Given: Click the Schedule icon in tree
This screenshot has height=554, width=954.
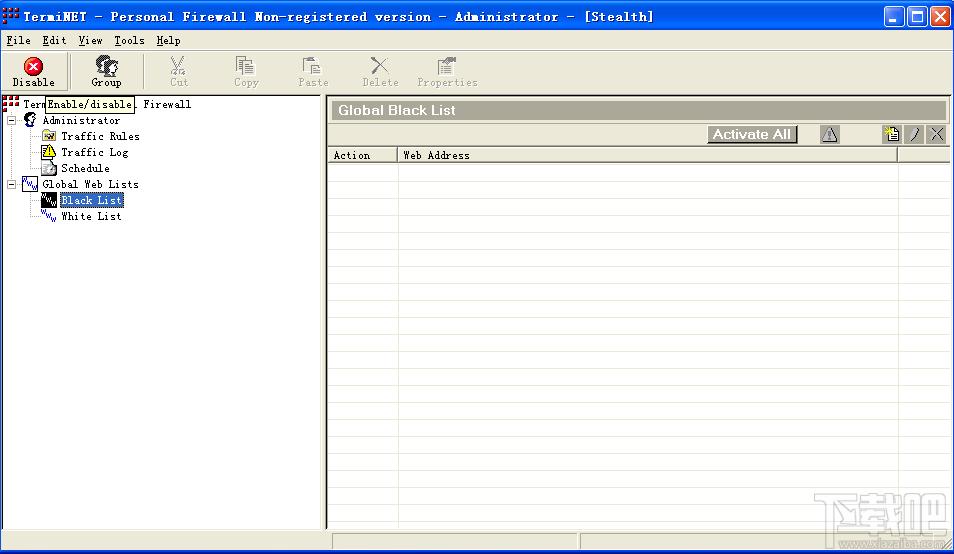Looking at the screenshot, I should click(x=49, y=168).
